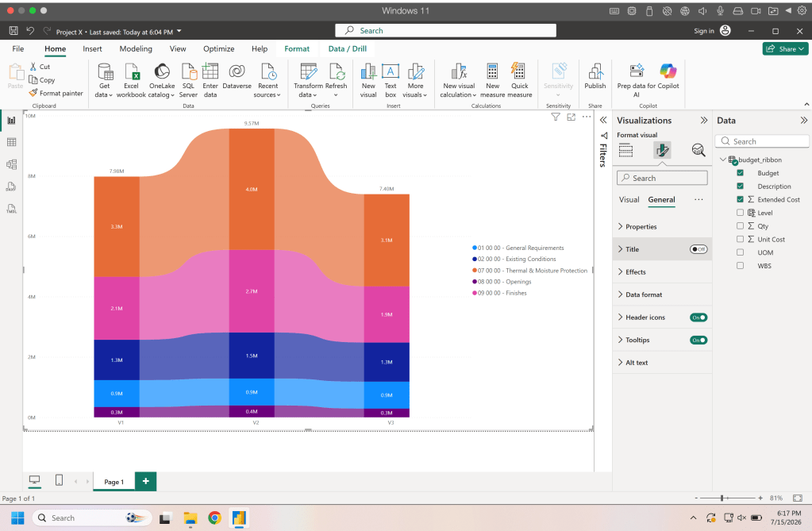
Task: Launch Transform data editor
Action: pyautogui.click(x=308, y=80)
